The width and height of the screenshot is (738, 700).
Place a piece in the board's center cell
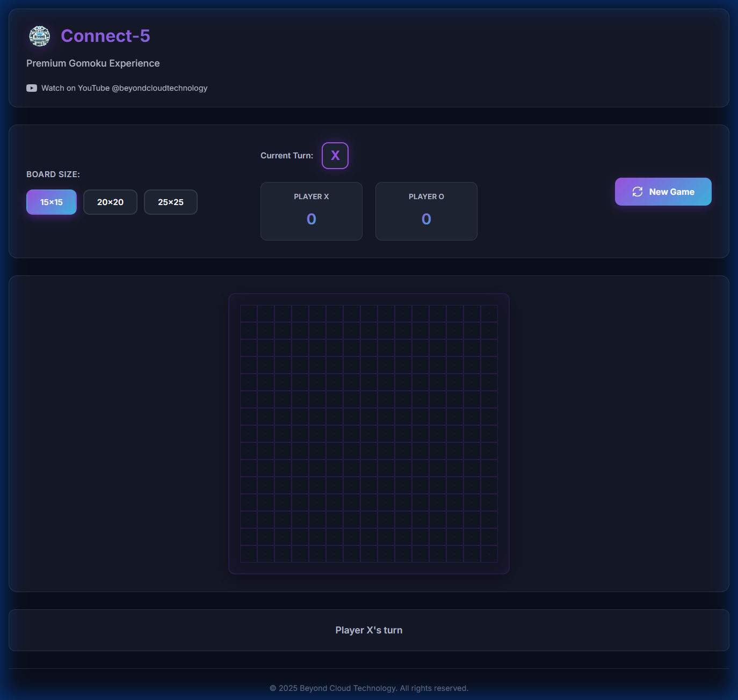(x=369, y=434)
